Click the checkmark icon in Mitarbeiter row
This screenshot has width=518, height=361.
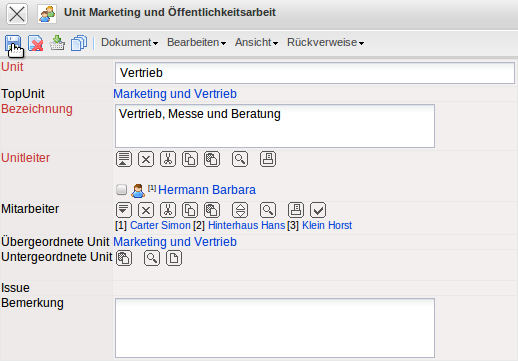point(318,210)
